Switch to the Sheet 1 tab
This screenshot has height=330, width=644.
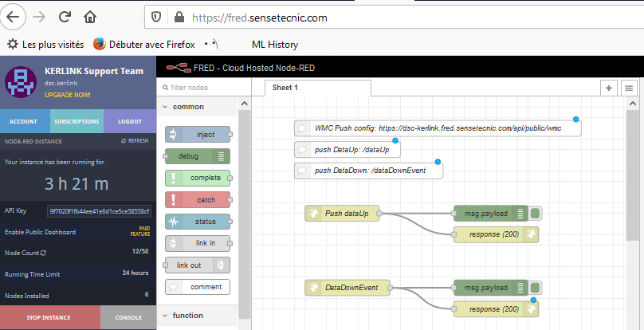coord(285,88)
